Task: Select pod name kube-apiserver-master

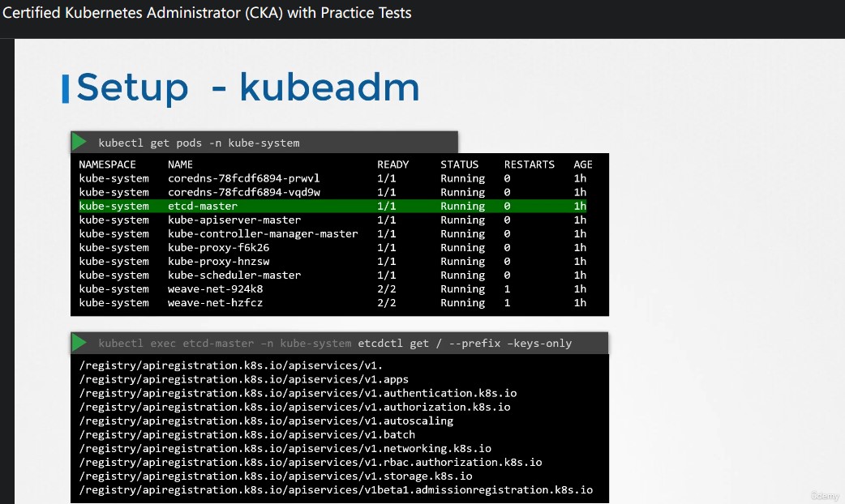Action: click(x=234, y=220)
